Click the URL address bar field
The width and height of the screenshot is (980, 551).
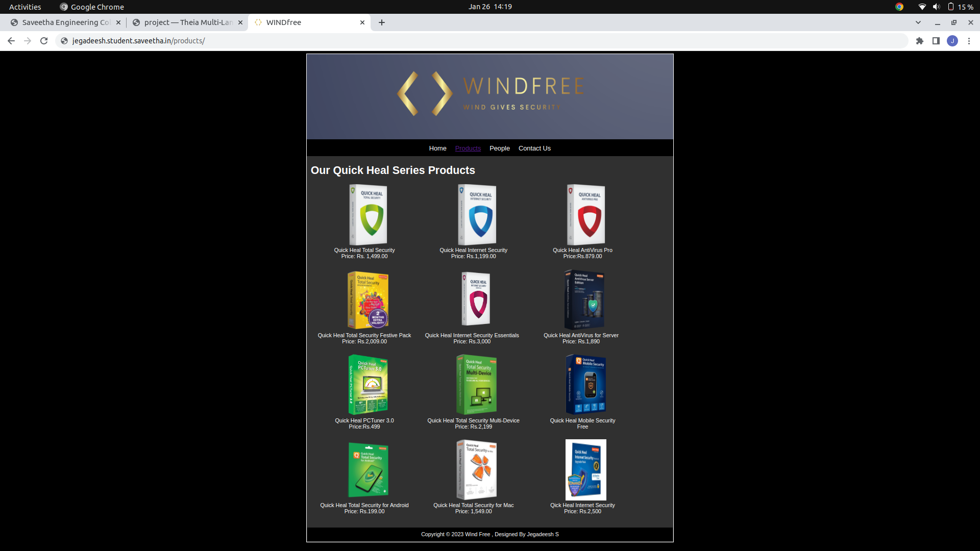(x=459, y=41)
